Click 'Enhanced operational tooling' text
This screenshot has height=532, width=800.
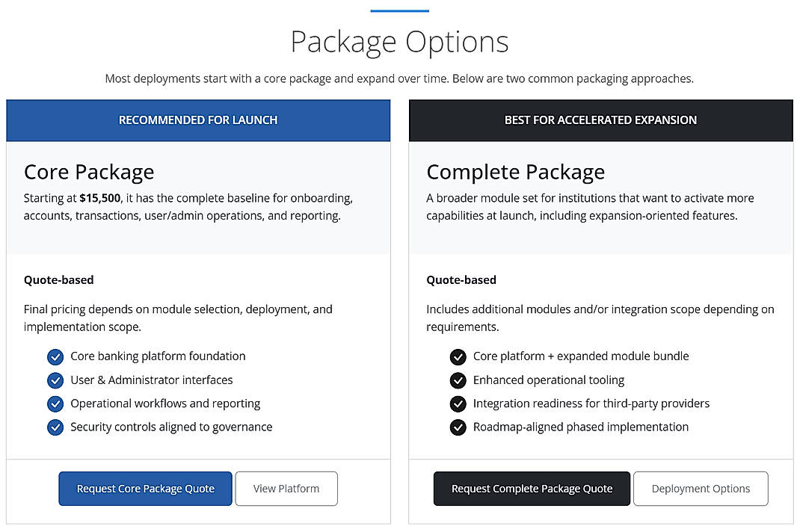(x=549, y=380)
